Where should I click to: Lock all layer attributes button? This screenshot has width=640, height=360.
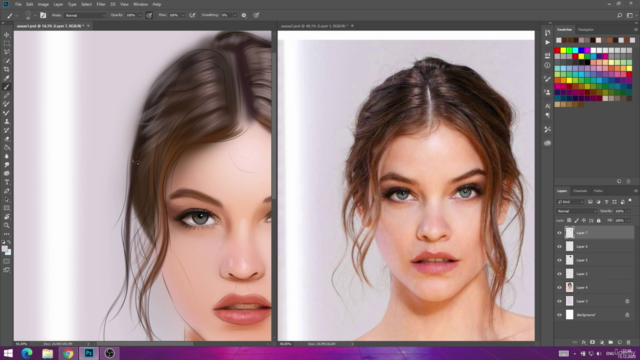tap(599, 220)
